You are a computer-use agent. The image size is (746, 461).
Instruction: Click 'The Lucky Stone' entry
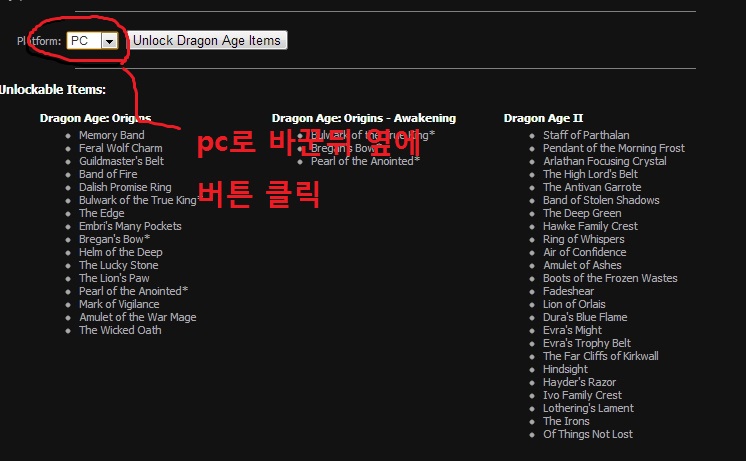coord(119,265)
